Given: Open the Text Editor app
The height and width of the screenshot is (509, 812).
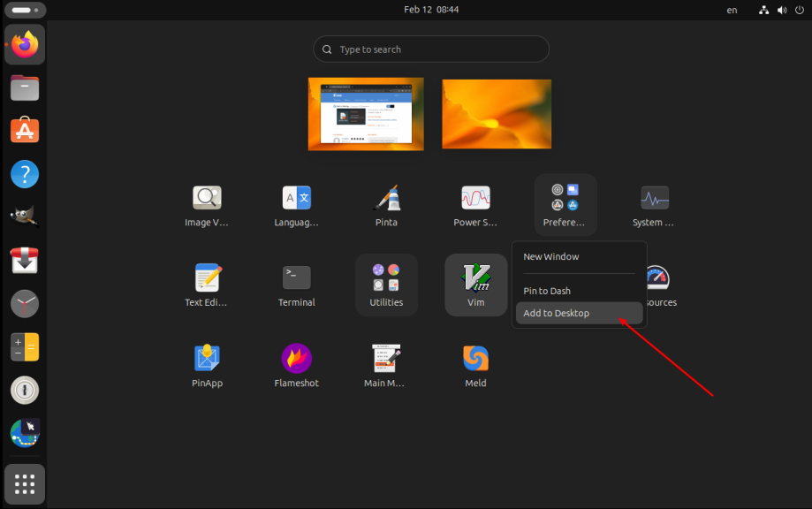Looking at the screenshot, I should 207,285.
